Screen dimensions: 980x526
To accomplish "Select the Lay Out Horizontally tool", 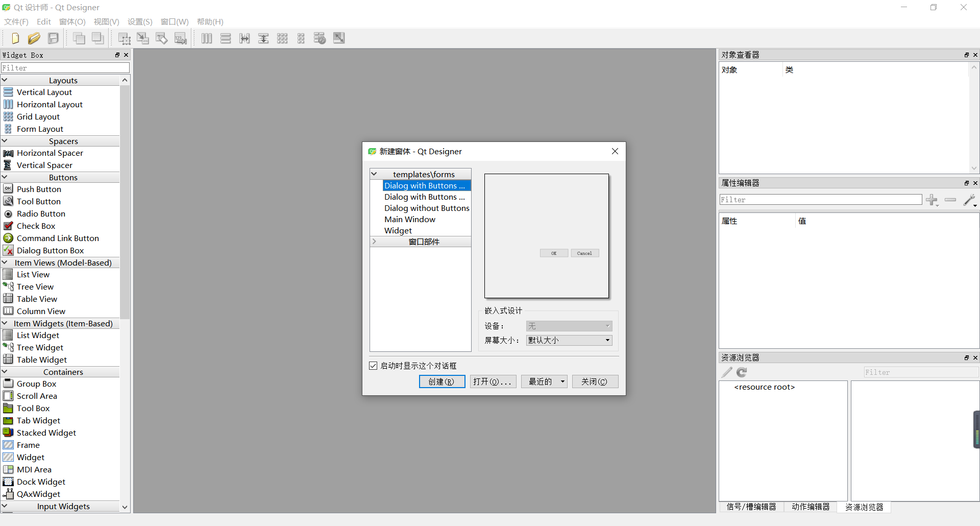I will click(206, 38).
